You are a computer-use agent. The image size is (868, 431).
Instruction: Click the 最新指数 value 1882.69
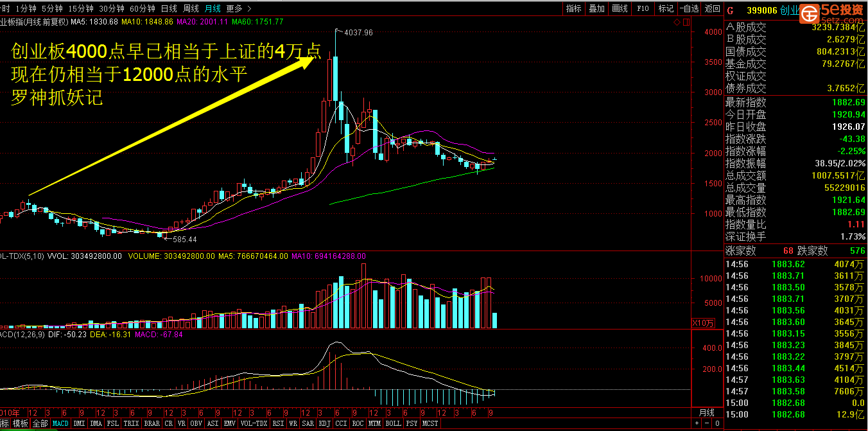(x=849, y=102)
